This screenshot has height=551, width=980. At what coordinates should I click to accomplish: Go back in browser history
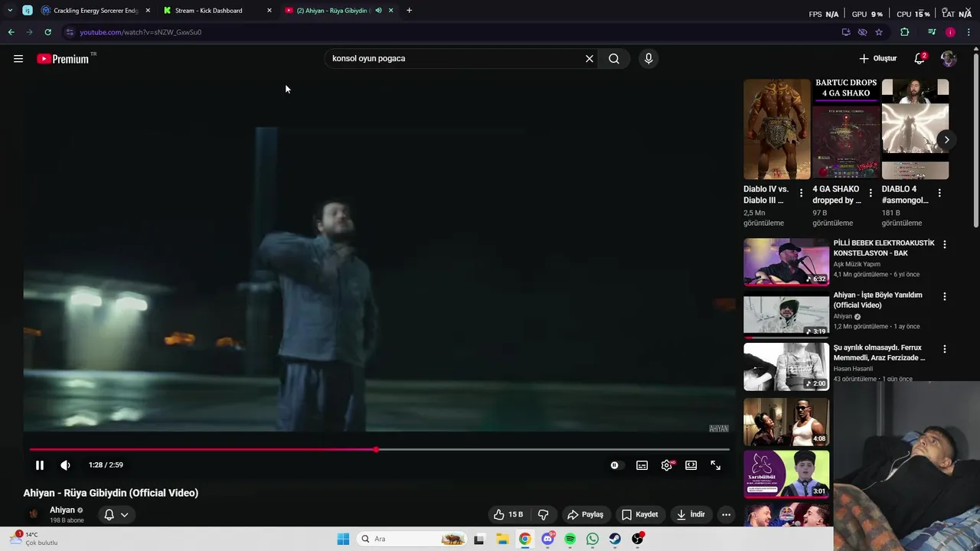[11, 32]
